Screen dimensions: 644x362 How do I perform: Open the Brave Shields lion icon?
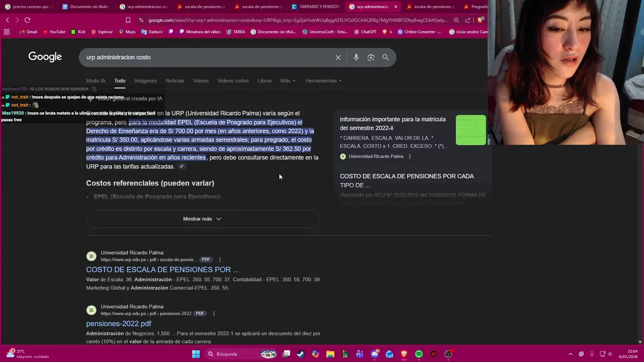pos(480,20)
